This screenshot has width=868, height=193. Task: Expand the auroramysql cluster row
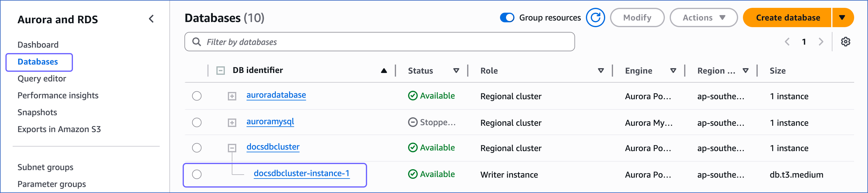point(232,122)
